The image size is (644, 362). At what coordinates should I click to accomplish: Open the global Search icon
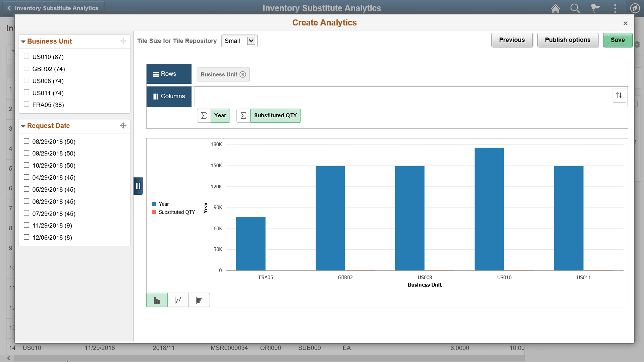pos(575,8)
